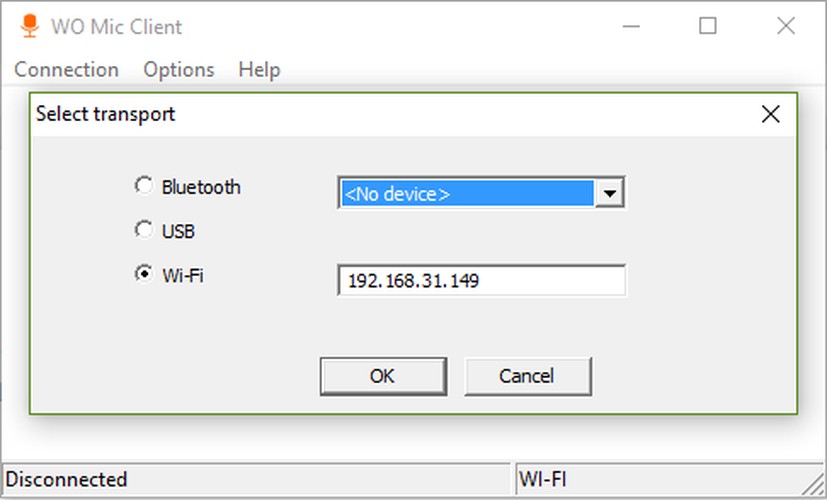Open the Options menu
The height and width of the screenshot is (500, 827).
[x=179, y=70]
